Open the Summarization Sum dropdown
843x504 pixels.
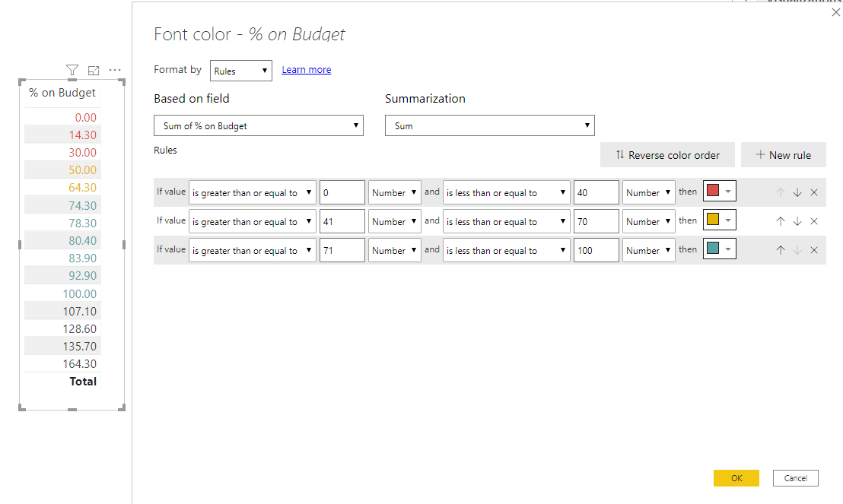[490, 125]
